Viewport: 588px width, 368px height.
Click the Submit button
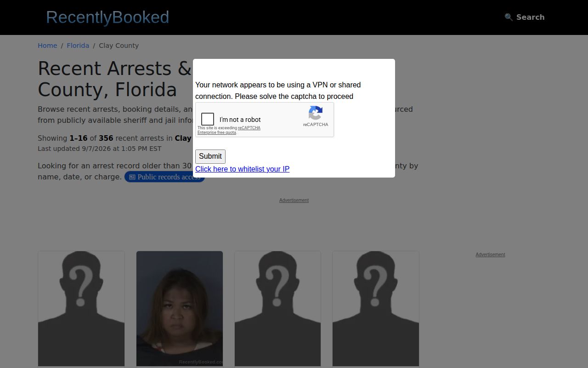[210, 156]
